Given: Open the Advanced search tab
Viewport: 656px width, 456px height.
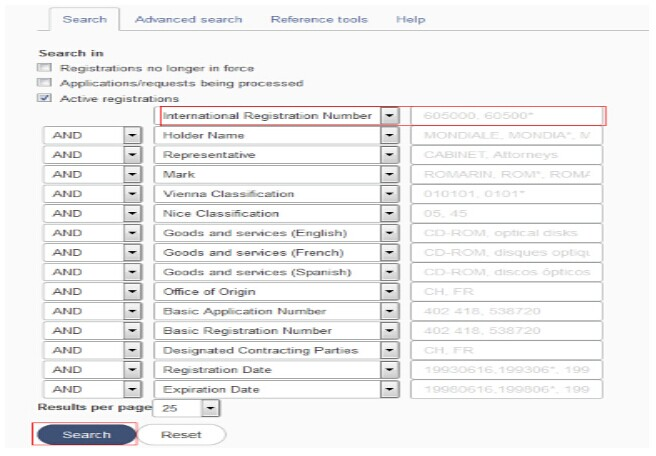Looking at the screenshot, I should (188, 19).
